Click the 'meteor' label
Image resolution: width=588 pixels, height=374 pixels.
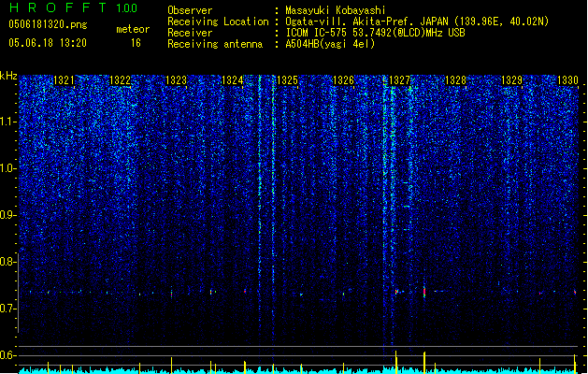tap(133, 29)
